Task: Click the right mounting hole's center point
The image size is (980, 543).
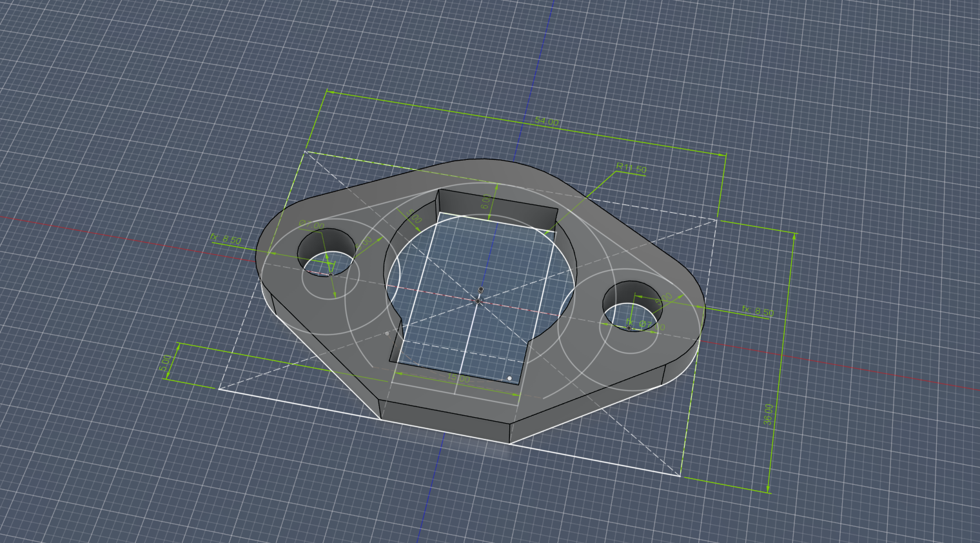Action: coord(629,328)
